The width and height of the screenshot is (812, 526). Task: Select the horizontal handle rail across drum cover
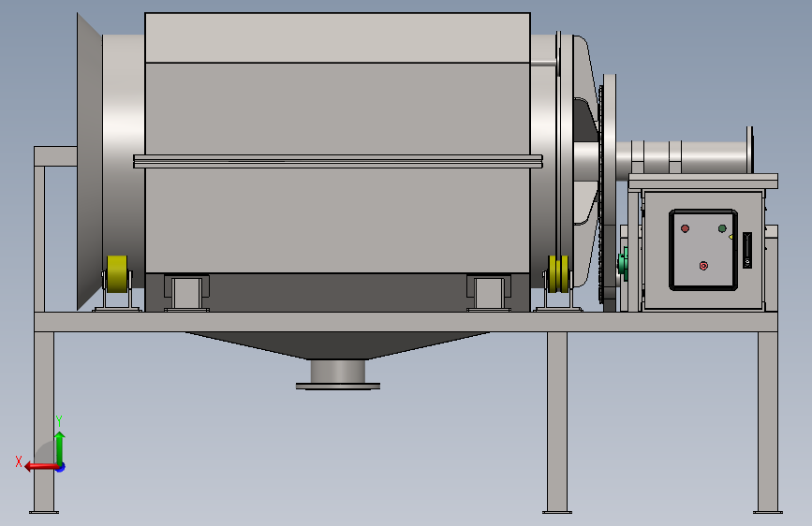tap(338, 162)
